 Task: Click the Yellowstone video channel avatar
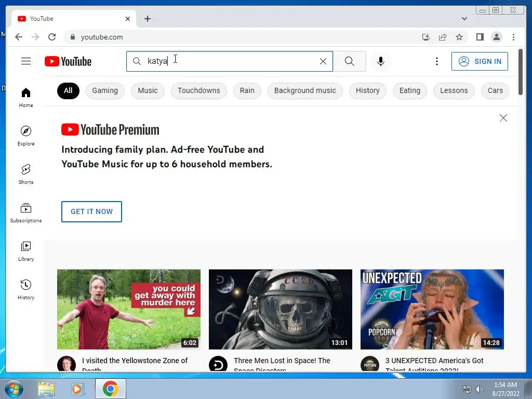(66, 363)
